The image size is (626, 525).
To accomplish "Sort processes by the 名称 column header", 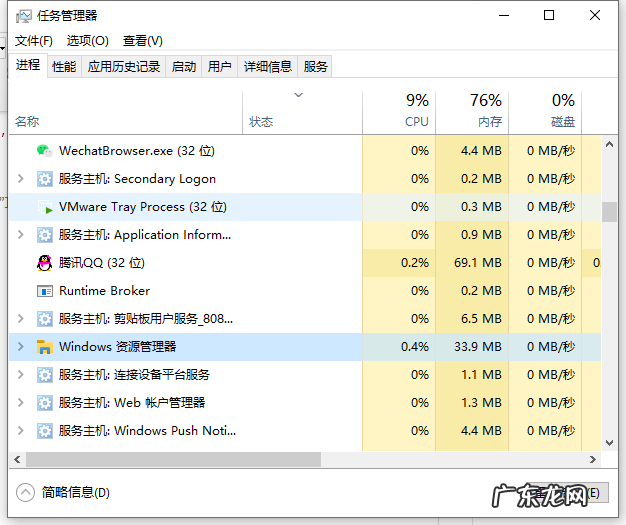I will click(125, 113).
